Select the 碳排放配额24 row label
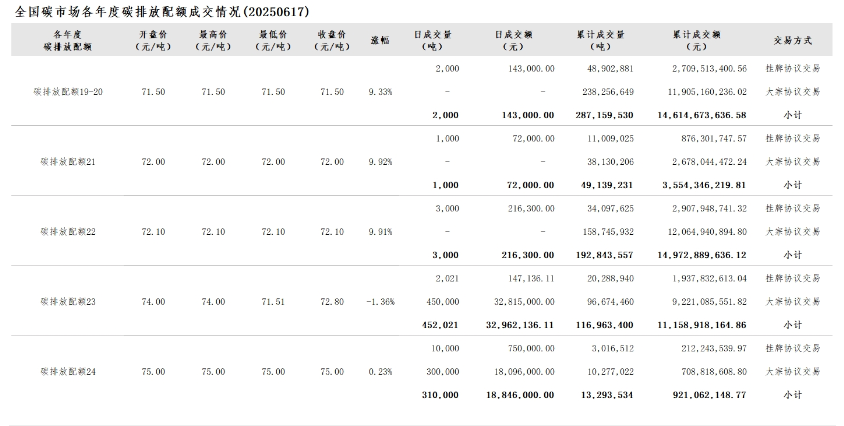Screen dimensions: 844x426 68,372
